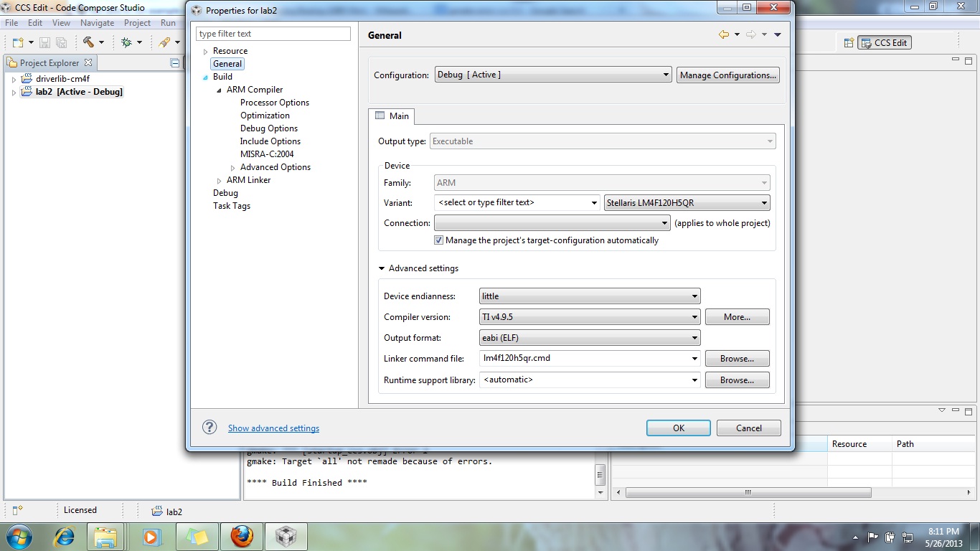Click the Main tab icon
This screenshot has width=980, height=551.
(x=380, y=116)
